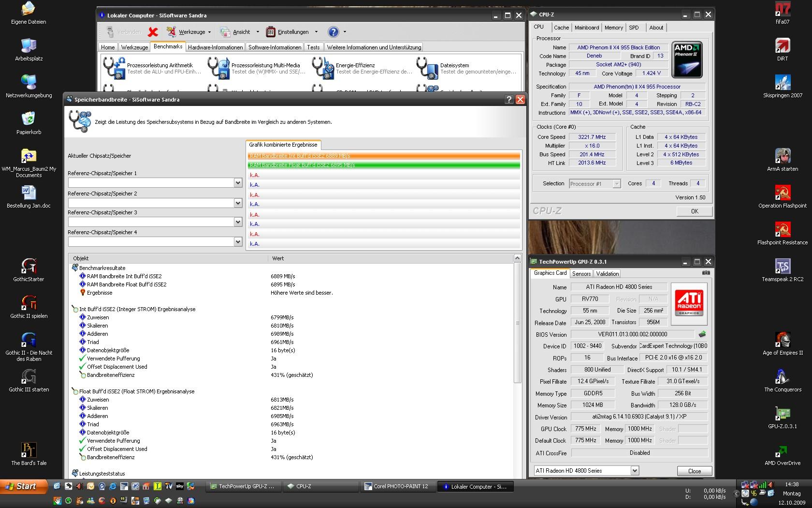The width and height of the screenshot is (812, 508).
Task: Switch to Software-Informationen tab
Action: [275, 47]
